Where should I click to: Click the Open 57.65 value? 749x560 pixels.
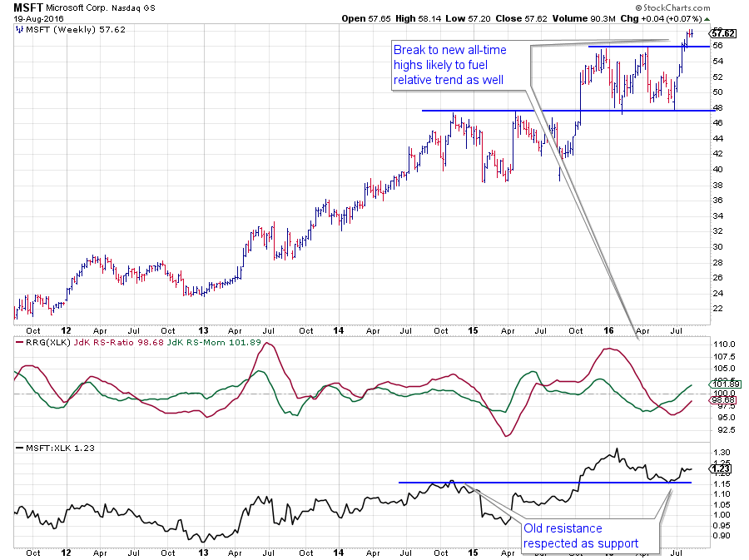pos(366,18)
